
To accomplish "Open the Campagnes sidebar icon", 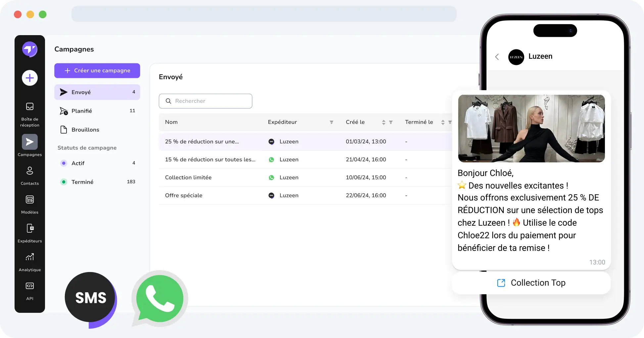I will (30, 142).
